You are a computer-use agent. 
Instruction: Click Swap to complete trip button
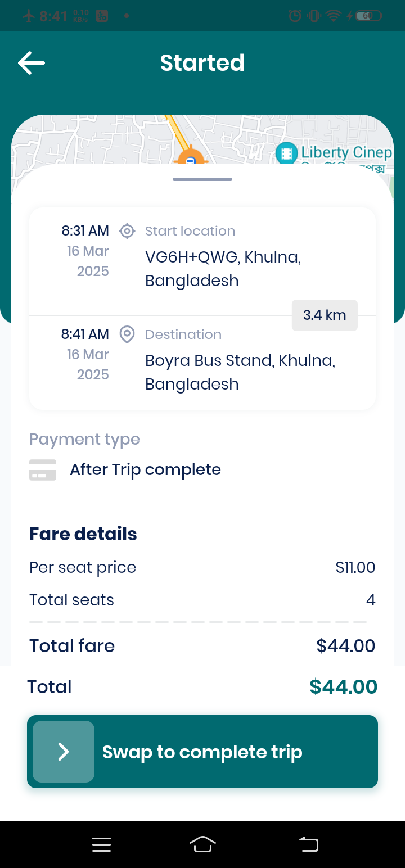[x=202, y=752]
